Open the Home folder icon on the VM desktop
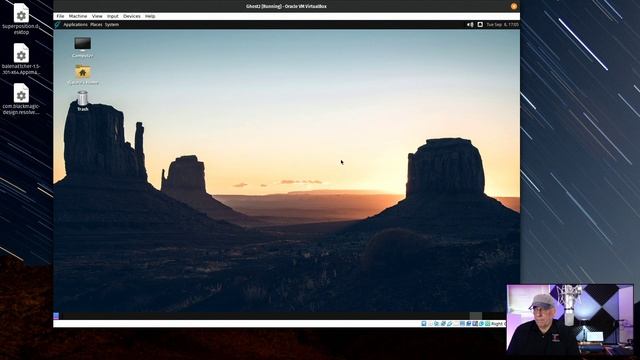Image resolution: width=640 pixels, height=360 pixels. click(82, 75)
